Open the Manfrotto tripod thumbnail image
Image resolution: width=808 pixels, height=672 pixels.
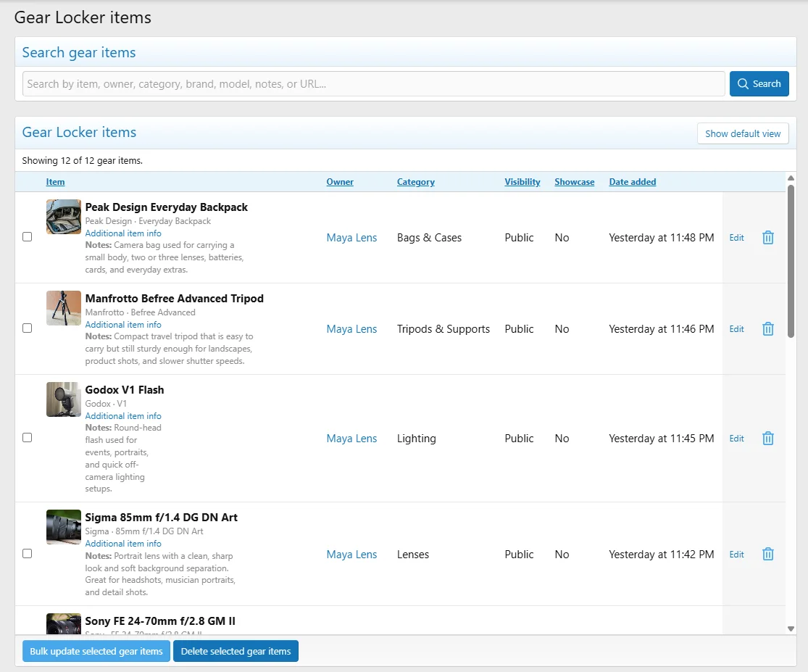(x=63, y=308)
